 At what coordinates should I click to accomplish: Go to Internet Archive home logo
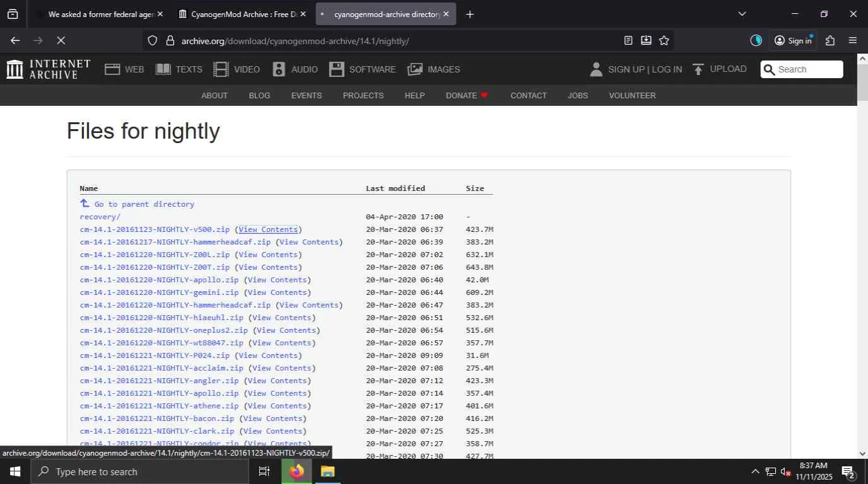49,69
